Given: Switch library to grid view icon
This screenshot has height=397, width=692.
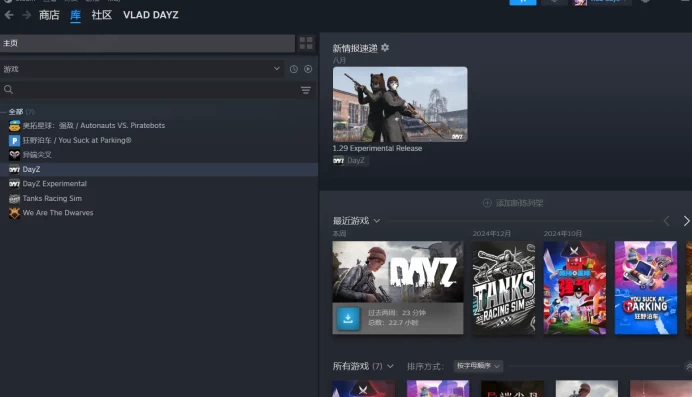Looking at the screenshot, I should click(x=306, y=43).
